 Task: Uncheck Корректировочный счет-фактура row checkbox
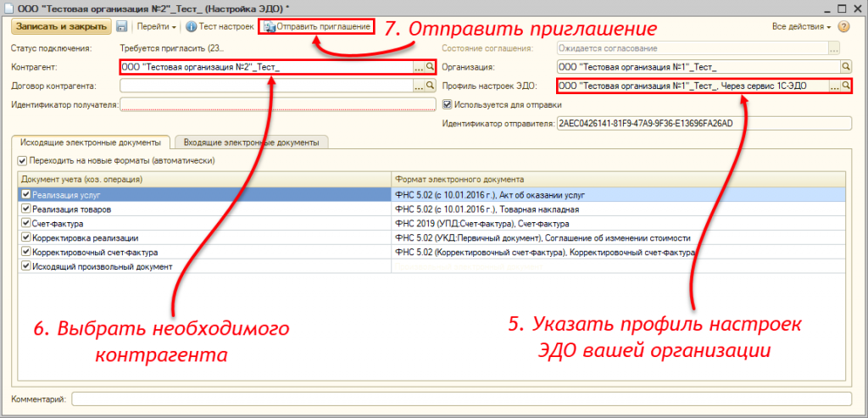point(25,253)
